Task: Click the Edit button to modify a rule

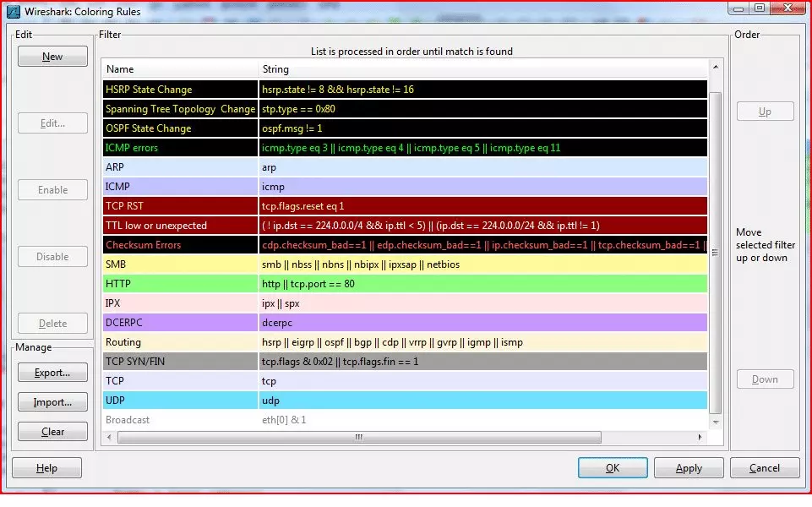Action: [x=52, y=123]
